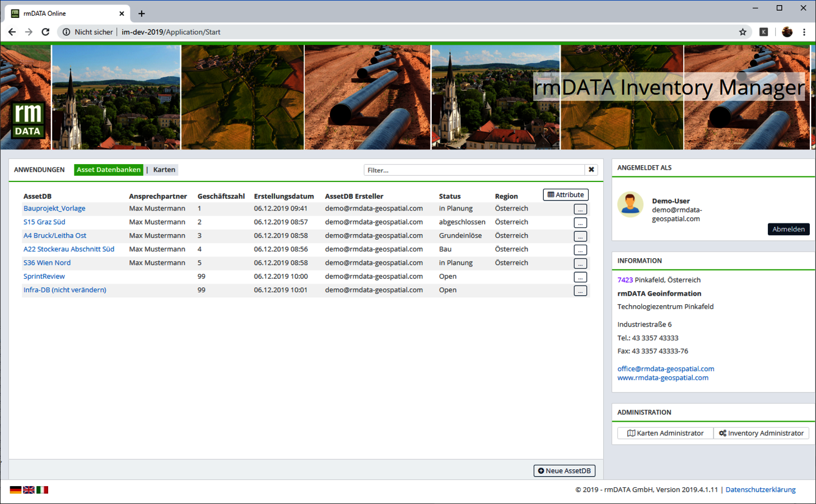
Task: Click status cell 'Grundeinlöse'
Action: pos(460,235)
